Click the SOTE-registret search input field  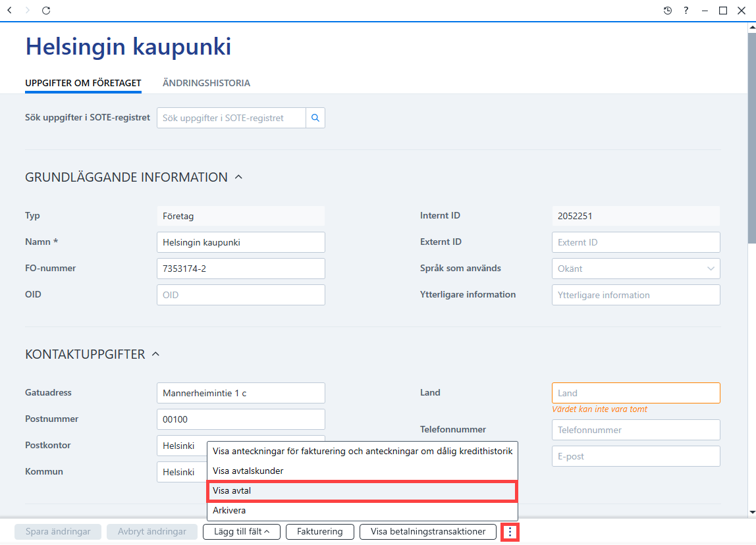point(231,118)
